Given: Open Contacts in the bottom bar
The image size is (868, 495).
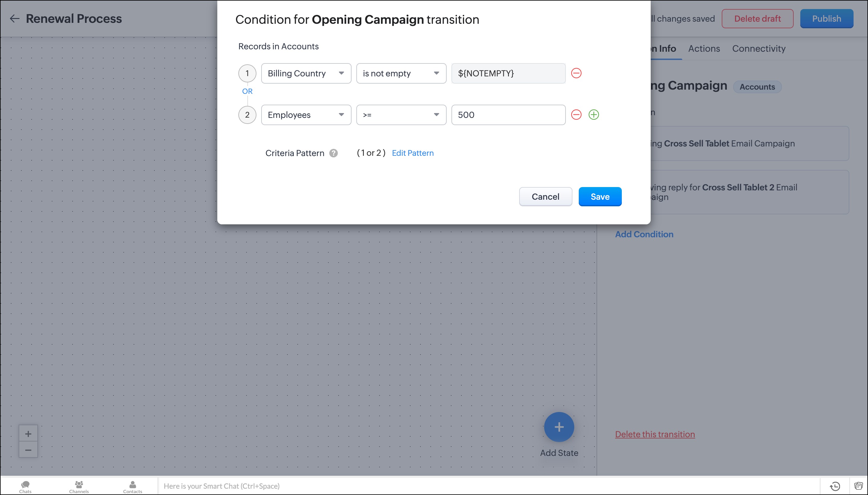Looking at the screenshot, I should coord(133,486).
